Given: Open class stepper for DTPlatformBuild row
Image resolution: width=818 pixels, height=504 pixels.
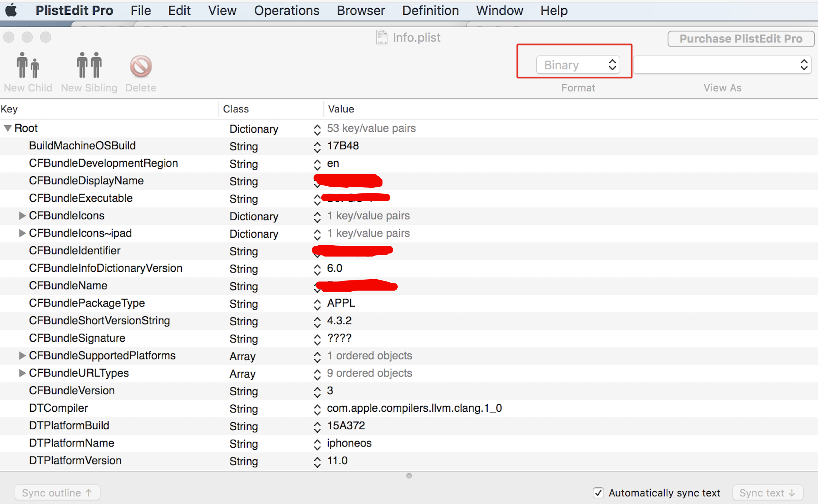Looking at the screenshot, I should [x=317, y=427].
